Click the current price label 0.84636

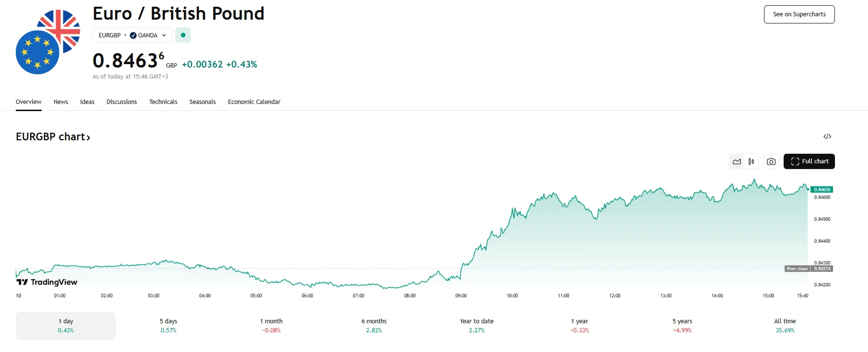[x=822, y=190]
